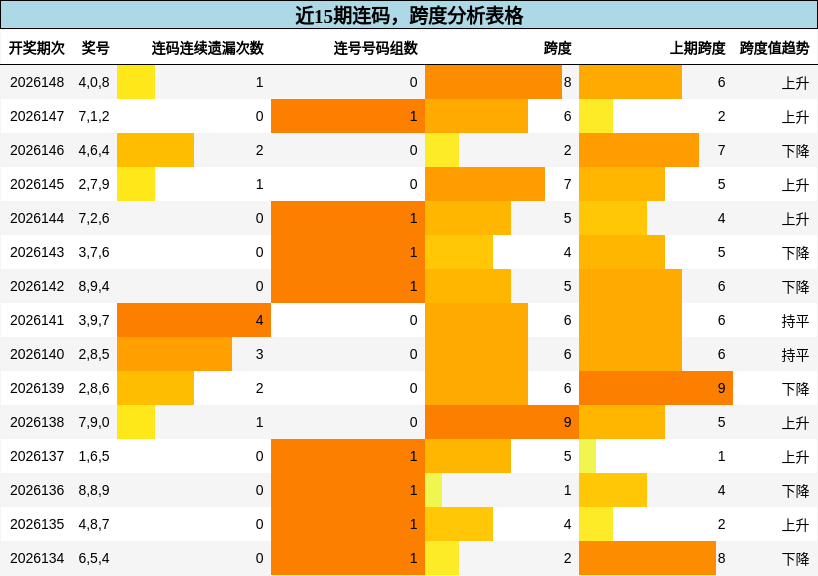Select winning numbers 7,1,2
This screenshot has height=576, width=818.
click(x=94, y=116)
